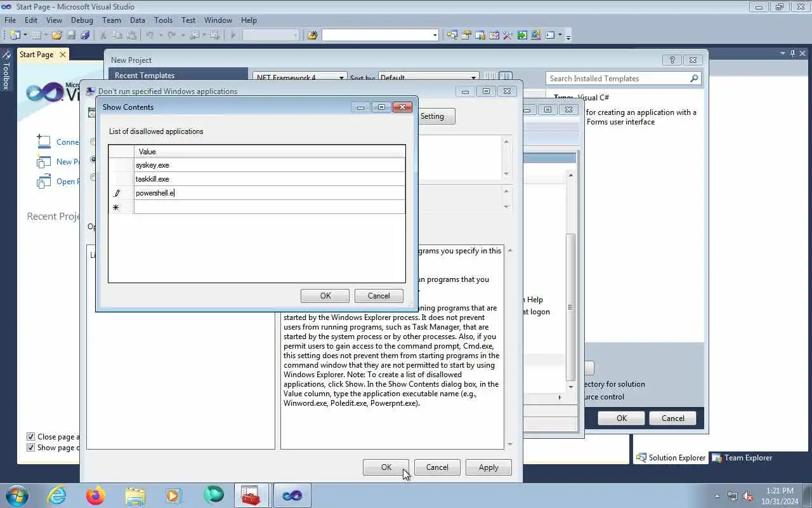Open right panel window position dropdown arrow
This screenshot has height=508, width=812.
[783, 53]
